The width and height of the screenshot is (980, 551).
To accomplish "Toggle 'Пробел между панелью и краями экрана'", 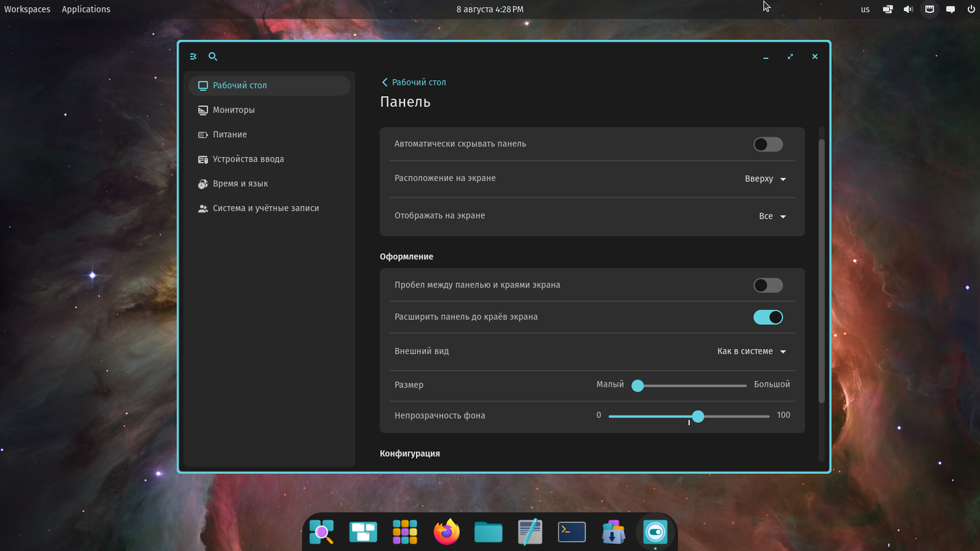I will coord(768,286).
